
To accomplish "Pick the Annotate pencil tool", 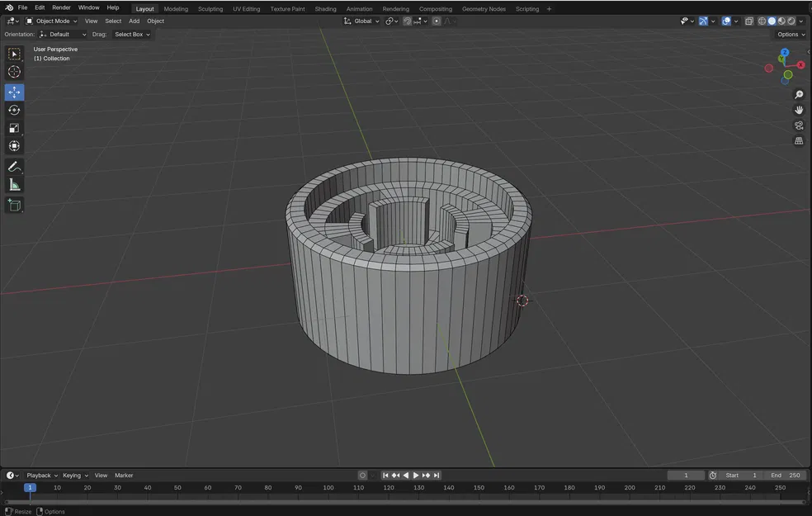I will click(x=14, y=167).
